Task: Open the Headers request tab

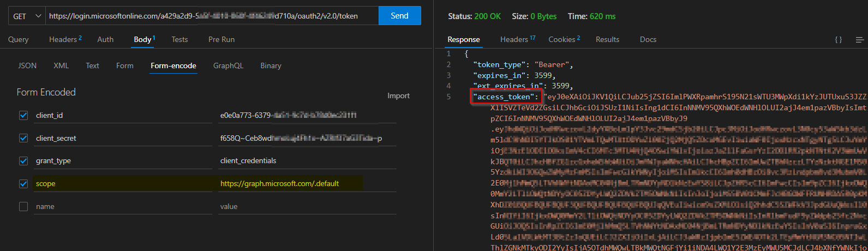Action: coord(65,39)
